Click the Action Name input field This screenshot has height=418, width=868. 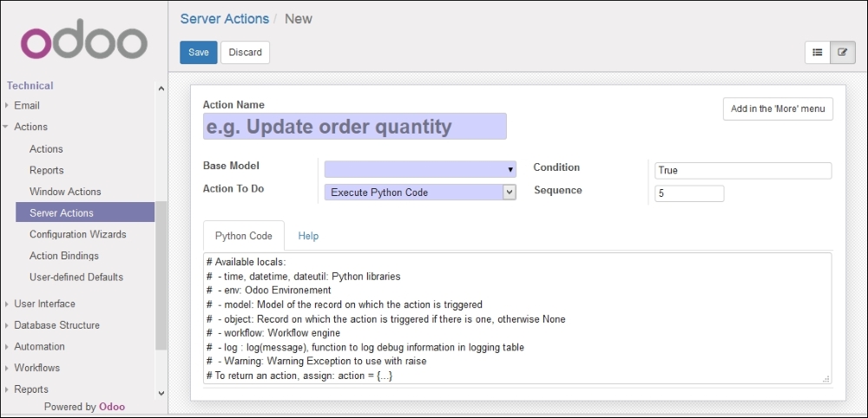[x=354, y=127]
